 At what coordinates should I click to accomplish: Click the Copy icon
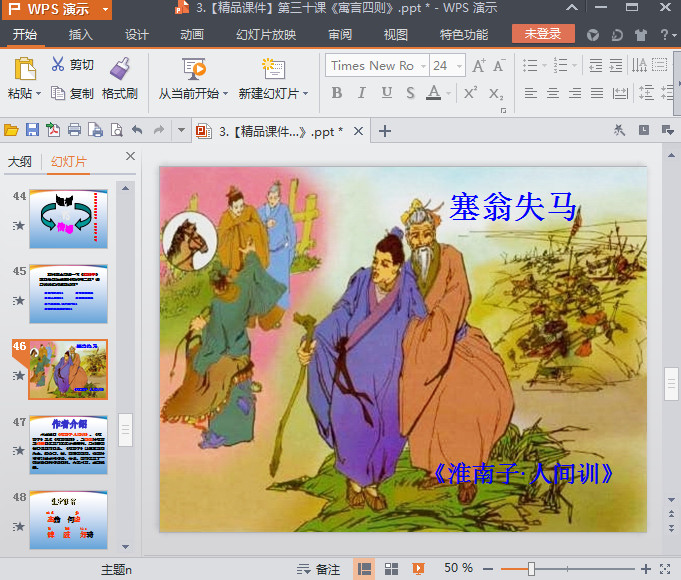(58, 93)
